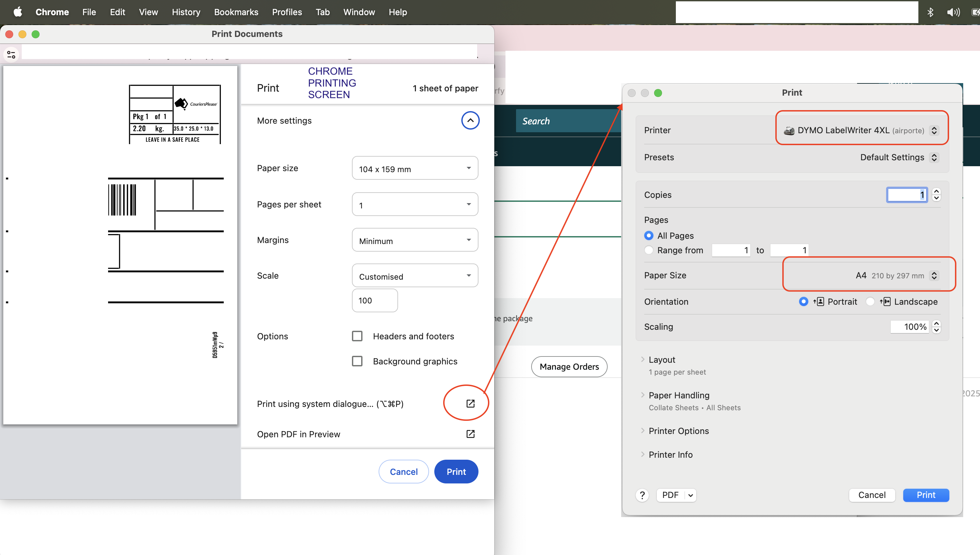Open the Paper size 104 x 159 mm dropdown

pyautogui.click(x=415, y=168)
